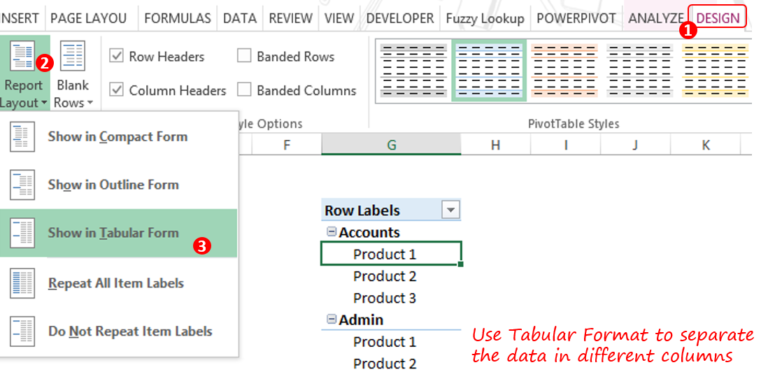
Task: Switch to the ANALYZE ribbon tab
Action: tap(656, 18)
